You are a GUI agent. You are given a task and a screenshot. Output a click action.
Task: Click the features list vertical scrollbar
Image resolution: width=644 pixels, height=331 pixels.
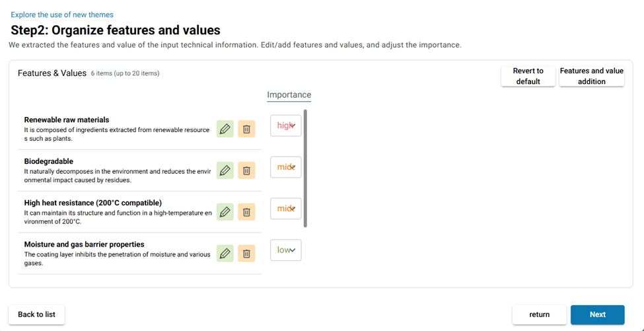305,168
